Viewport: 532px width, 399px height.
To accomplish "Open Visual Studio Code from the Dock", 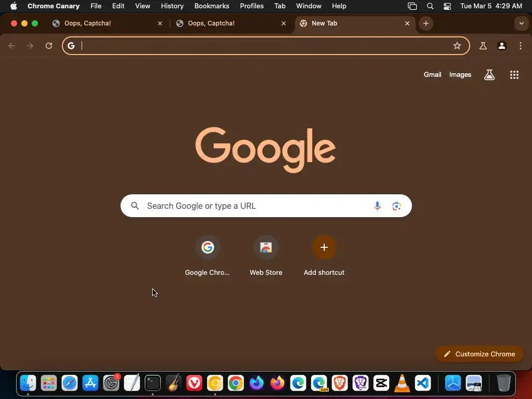I will click(423, 383).
